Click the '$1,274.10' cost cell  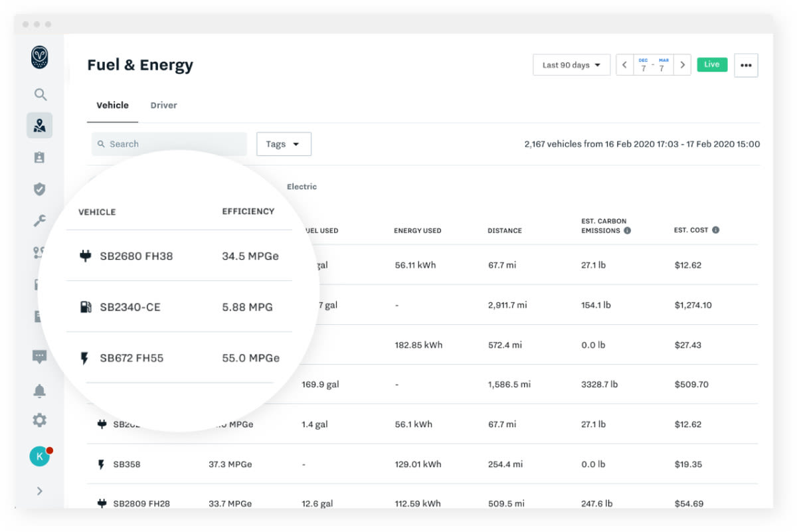693,305
